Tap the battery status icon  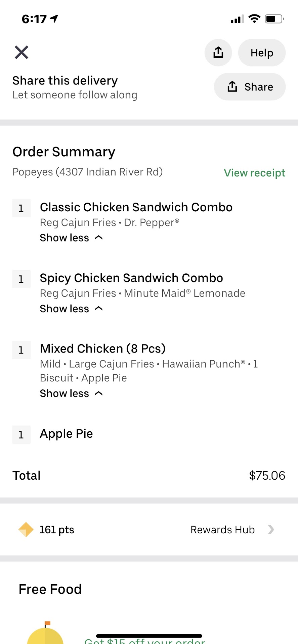point(274,19)
